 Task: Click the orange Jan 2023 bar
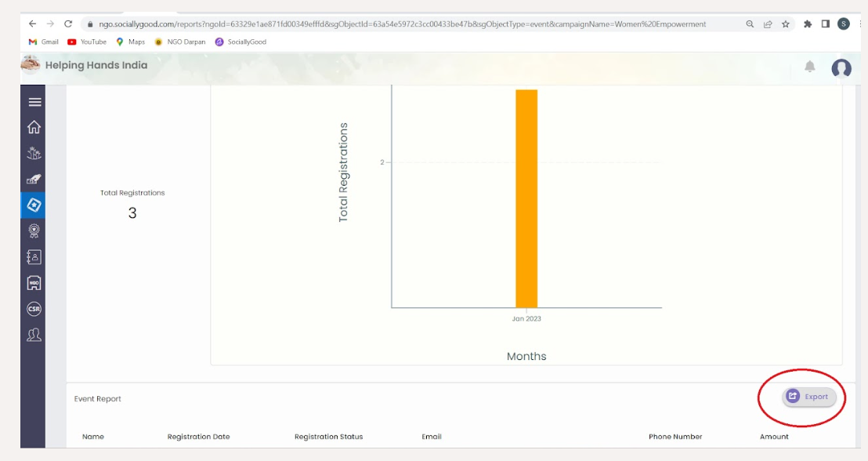click(x=526, y=198)
